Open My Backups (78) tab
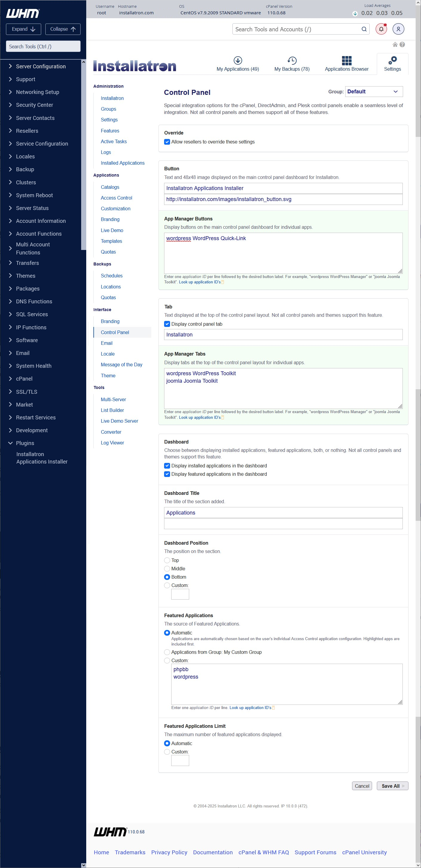421x868 pixels. pos(292,64)
